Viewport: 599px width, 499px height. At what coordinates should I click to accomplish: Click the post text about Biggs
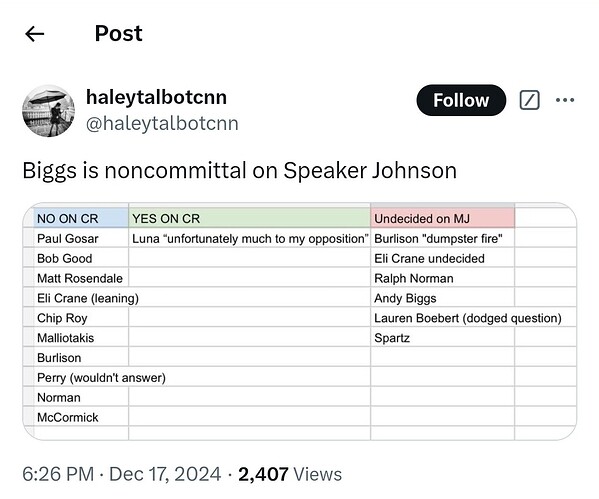240,170
